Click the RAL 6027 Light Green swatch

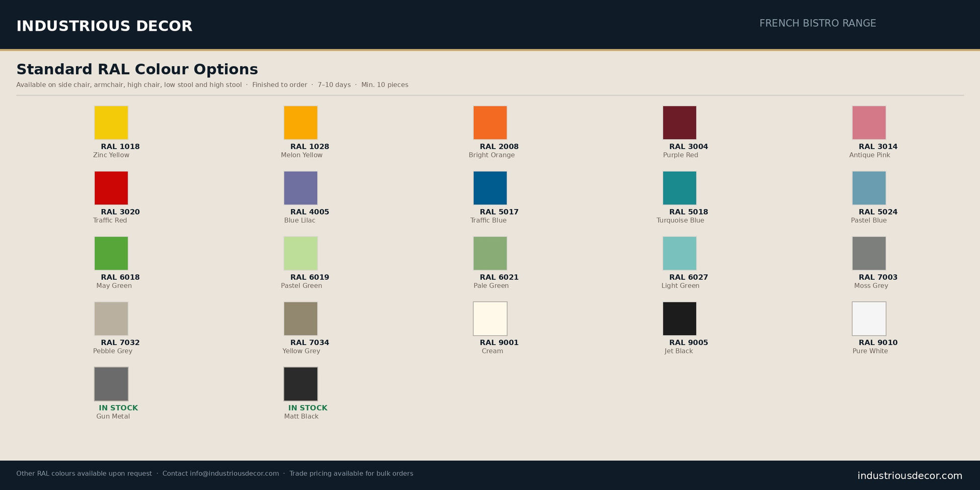tap(679, 253)
